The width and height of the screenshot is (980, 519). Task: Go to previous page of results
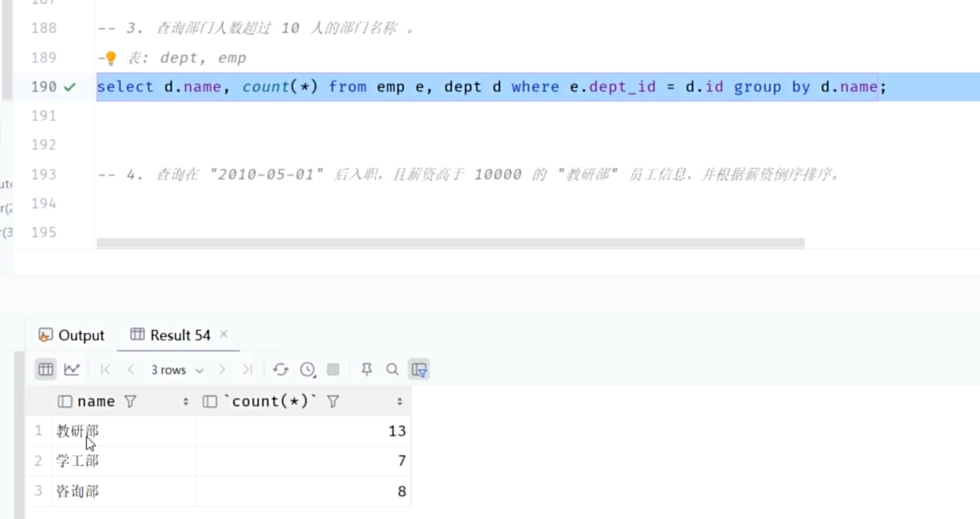coord(131,369)
